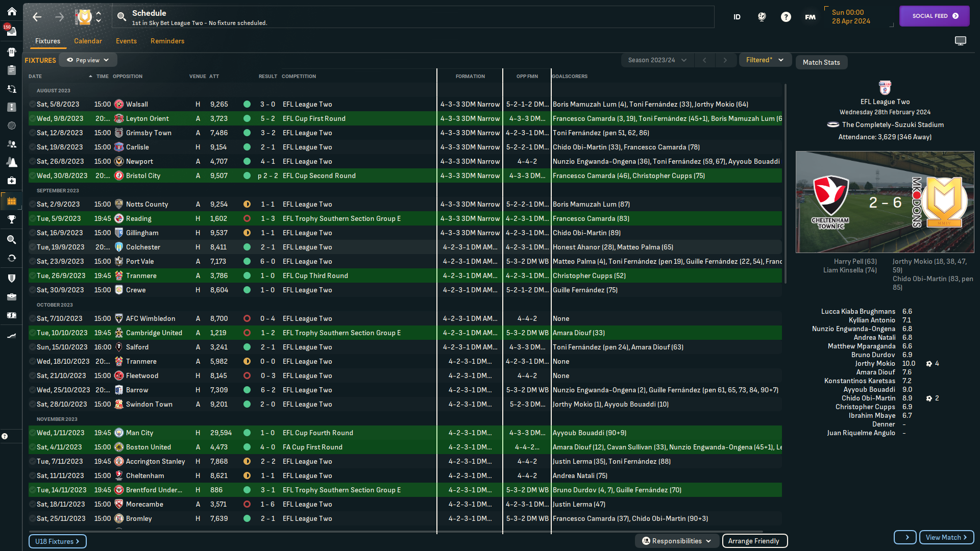Click the small help icon at sidebar bottom

pos(5,436)
